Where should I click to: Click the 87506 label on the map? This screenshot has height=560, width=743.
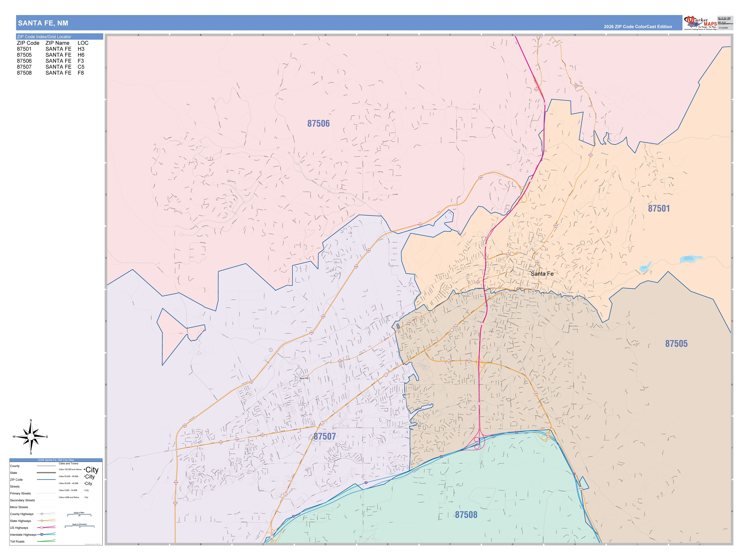(x=318, y=124)
